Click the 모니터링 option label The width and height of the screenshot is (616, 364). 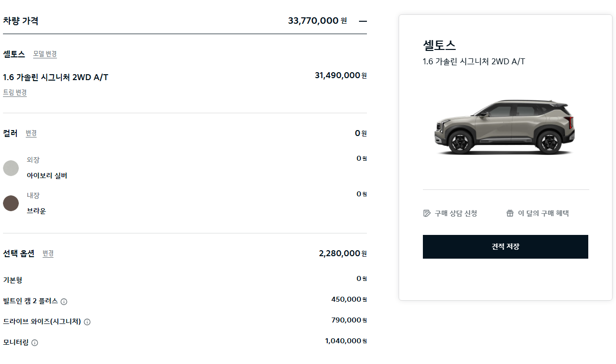coord(16,342)
